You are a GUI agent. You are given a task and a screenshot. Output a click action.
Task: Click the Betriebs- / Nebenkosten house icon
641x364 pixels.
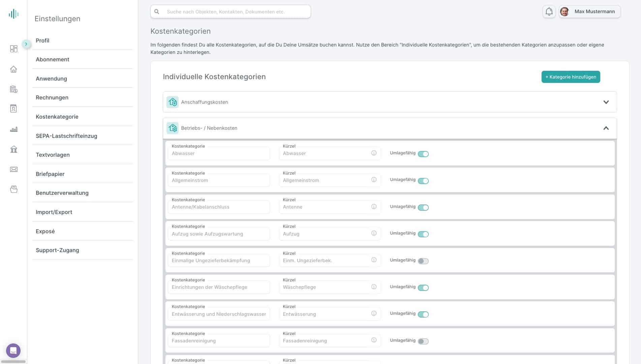tap(173, 128)
